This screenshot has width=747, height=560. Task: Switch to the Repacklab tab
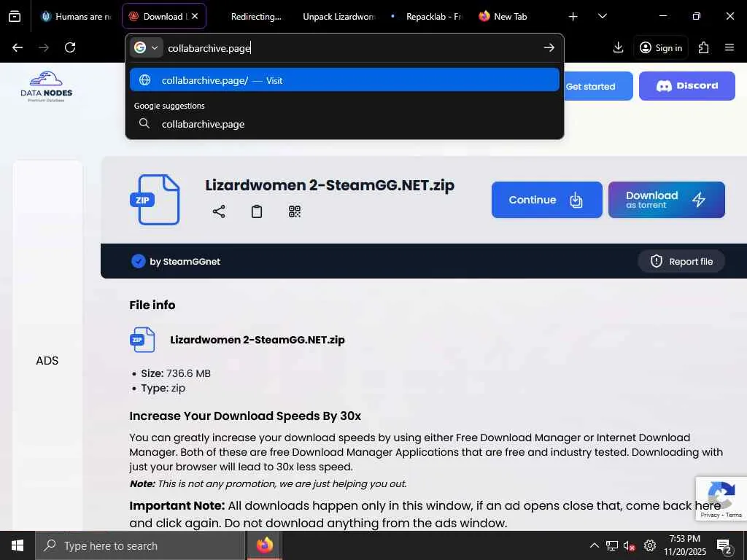coord(426,17)
